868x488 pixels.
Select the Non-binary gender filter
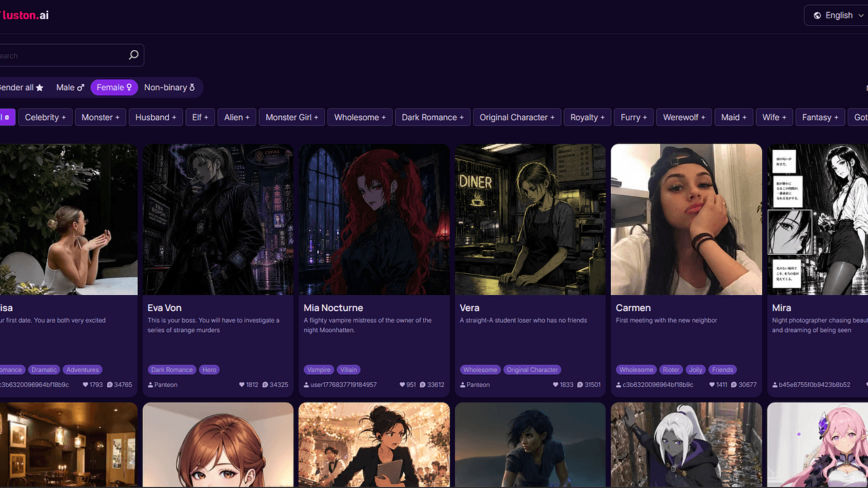[x=170, y=87]
